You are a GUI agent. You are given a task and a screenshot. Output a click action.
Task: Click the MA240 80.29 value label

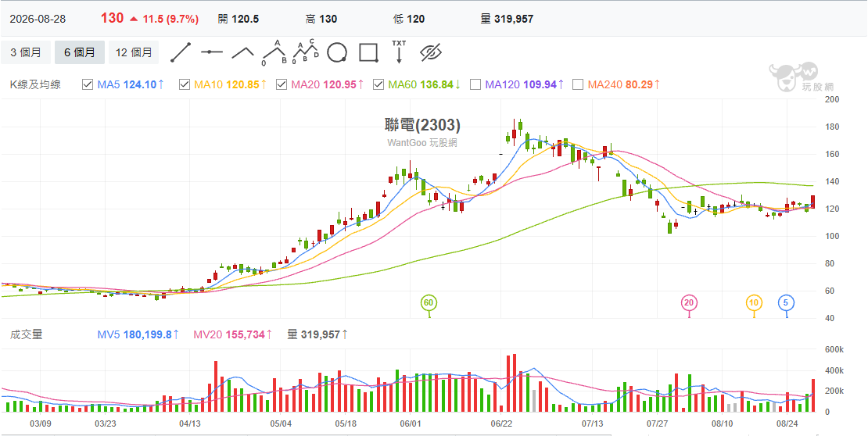(624, 84)
